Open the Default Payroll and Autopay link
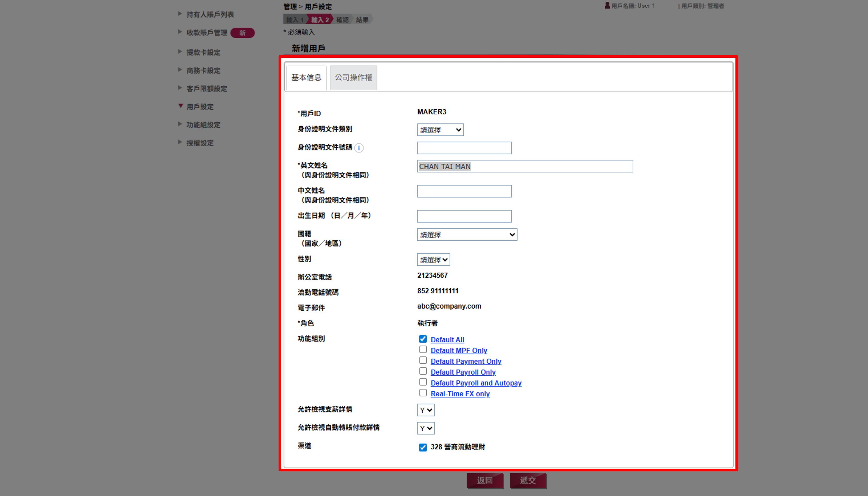This screenshot has width=868, height=496. click(x=476, y=383)
